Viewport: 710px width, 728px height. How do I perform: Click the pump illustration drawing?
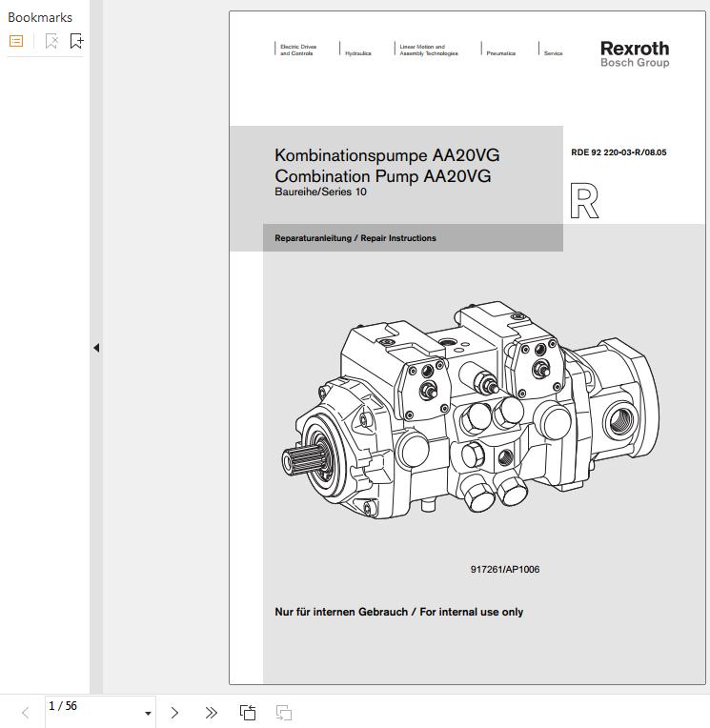tap(471, 410)
